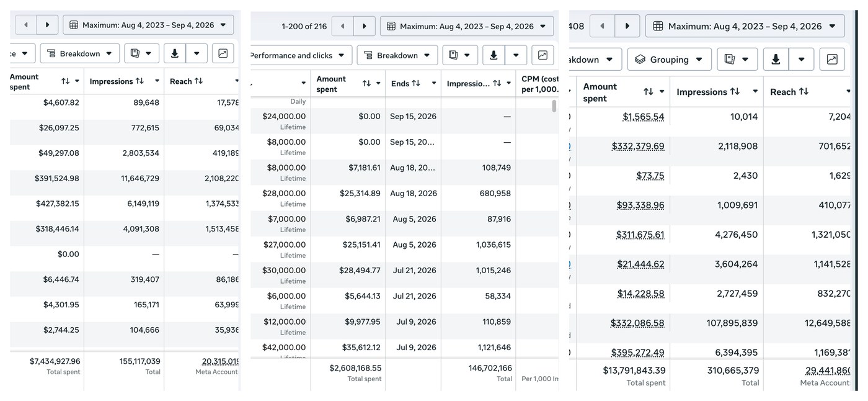868x401 pixels.
Task: Open the $73.75 amount spent link
Action: 650,176
